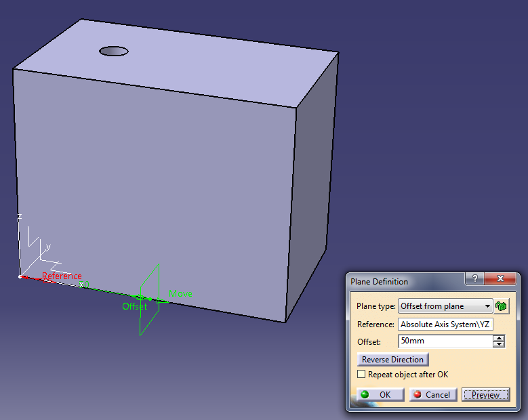Screen dimensions: 528x420
Task: Click the Offset 50mm input field
Action: point(445,341)
